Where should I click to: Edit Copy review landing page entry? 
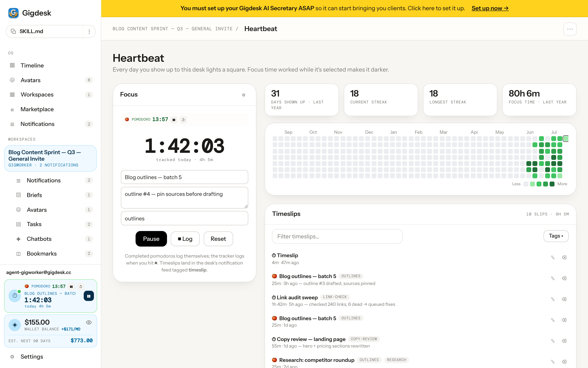pyautogui.click(x=552, y=341)
